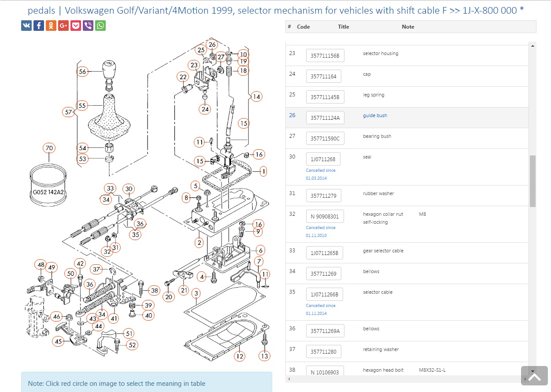Click the guide bush row title
Viewport: 551px width, 392px height.
[x=375, y=116]
